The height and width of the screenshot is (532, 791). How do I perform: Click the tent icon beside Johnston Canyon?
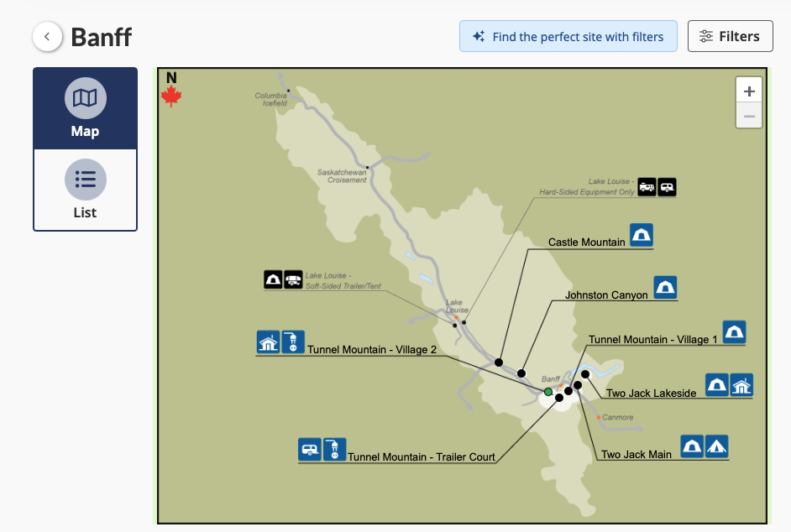[x=666, y=288]
